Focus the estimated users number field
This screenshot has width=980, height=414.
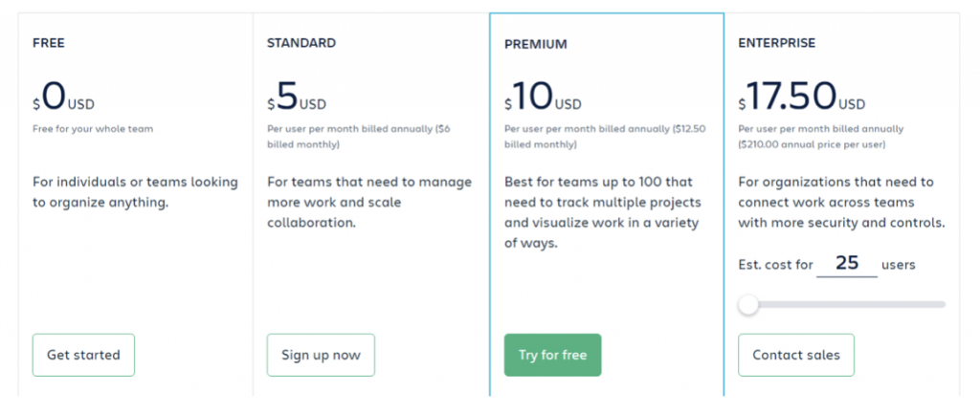pyautogui.click(x=847, y=263)
